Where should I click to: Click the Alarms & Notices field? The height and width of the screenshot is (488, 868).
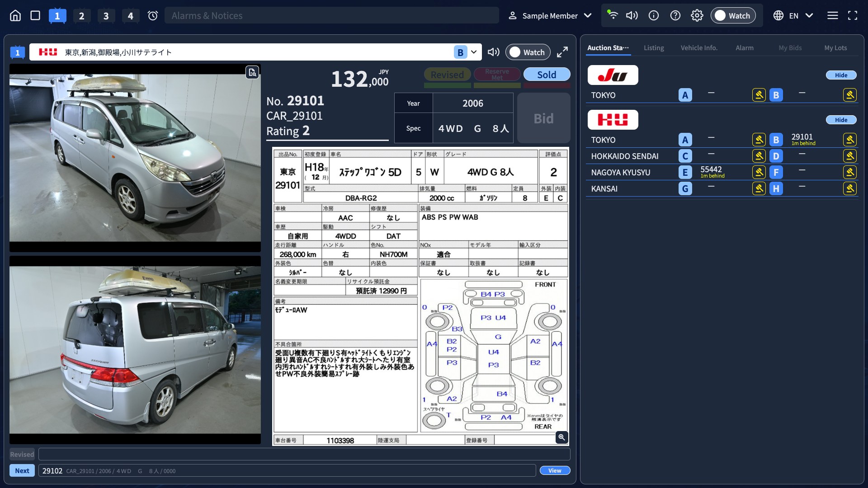coord(332,16)
